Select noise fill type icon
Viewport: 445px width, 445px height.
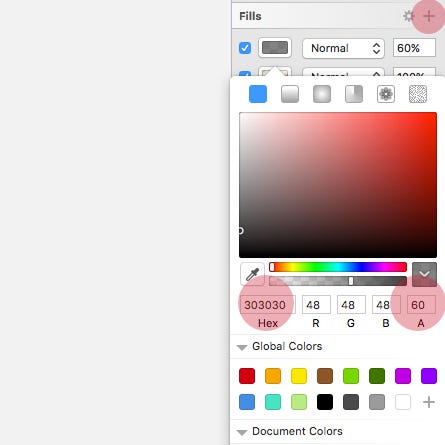418,94
